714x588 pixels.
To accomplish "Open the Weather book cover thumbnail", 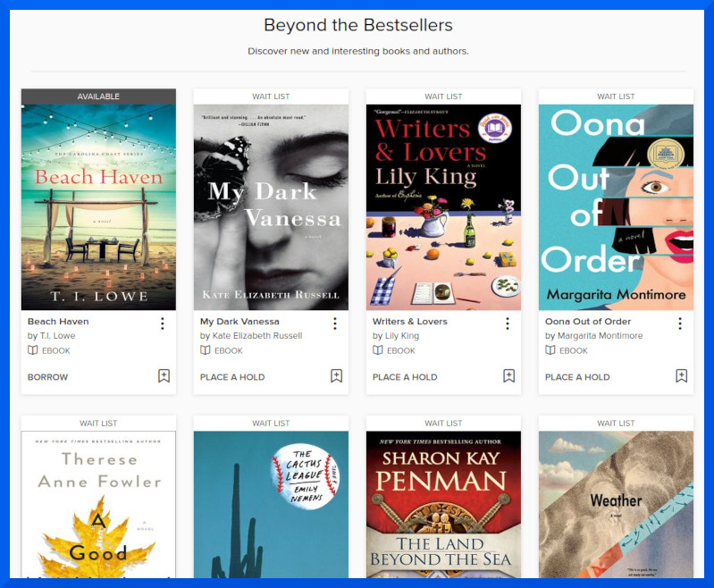I will point(616,505).
